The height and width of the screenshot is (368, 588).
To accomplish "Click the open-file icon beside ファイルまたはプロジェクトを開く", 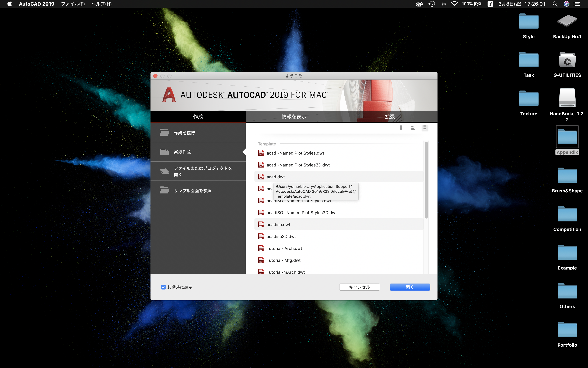I will pos(164,171).
